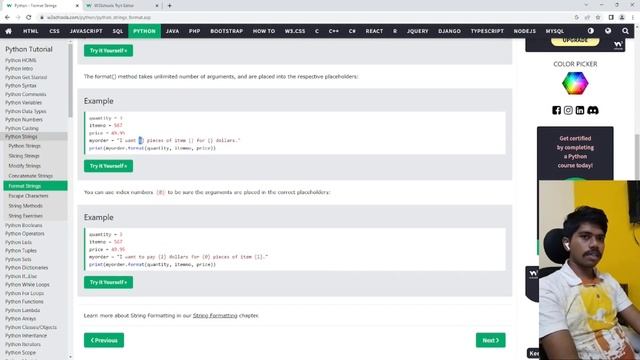This screenshot has width=640, height=360.
Task: Click the hexagon color picker
Action: (x=575, y=83)
